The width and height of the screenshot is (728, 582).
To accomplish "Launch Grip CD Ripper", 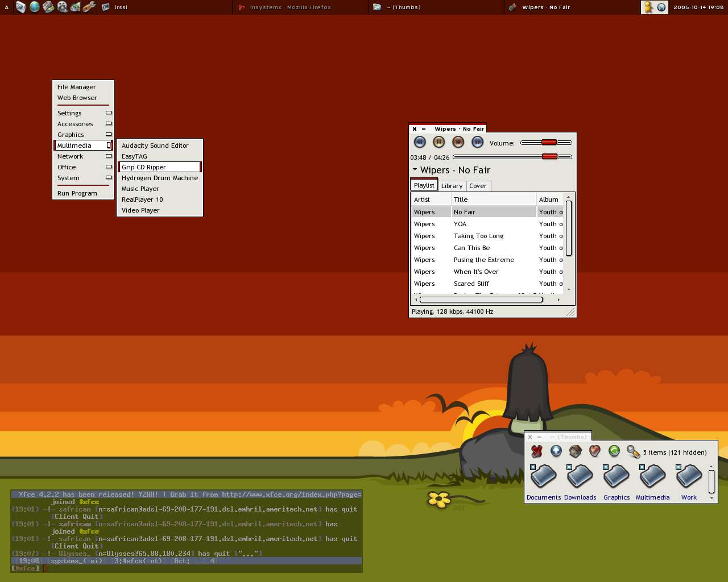I will pyautogui.click(x=160, y=167).
